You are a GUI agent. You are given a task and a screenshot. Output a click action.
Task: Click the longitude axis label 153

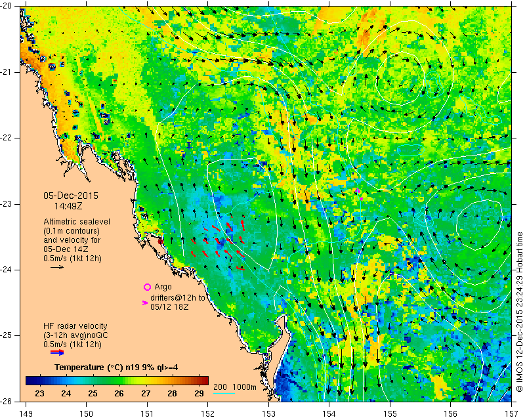pyautogui.click(x=268, y=414)
